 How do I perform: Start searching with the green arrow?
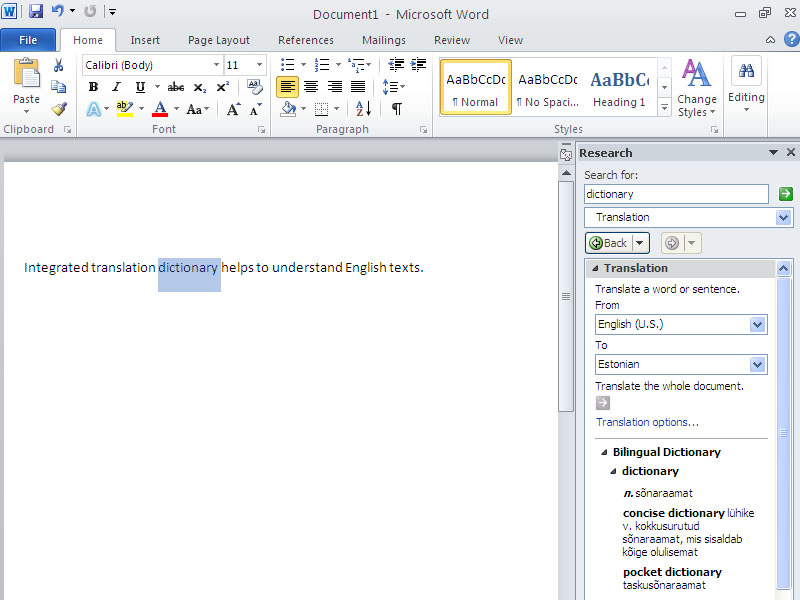click(x=786, y=194)
